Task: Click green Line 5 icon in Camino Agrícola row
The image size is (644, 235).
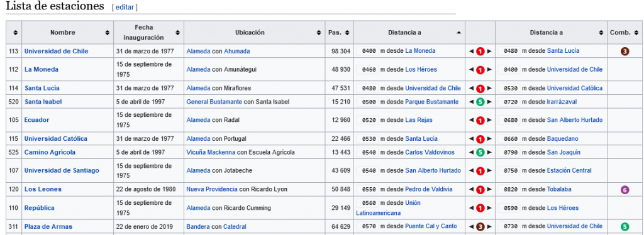Action: click(480, 153)
